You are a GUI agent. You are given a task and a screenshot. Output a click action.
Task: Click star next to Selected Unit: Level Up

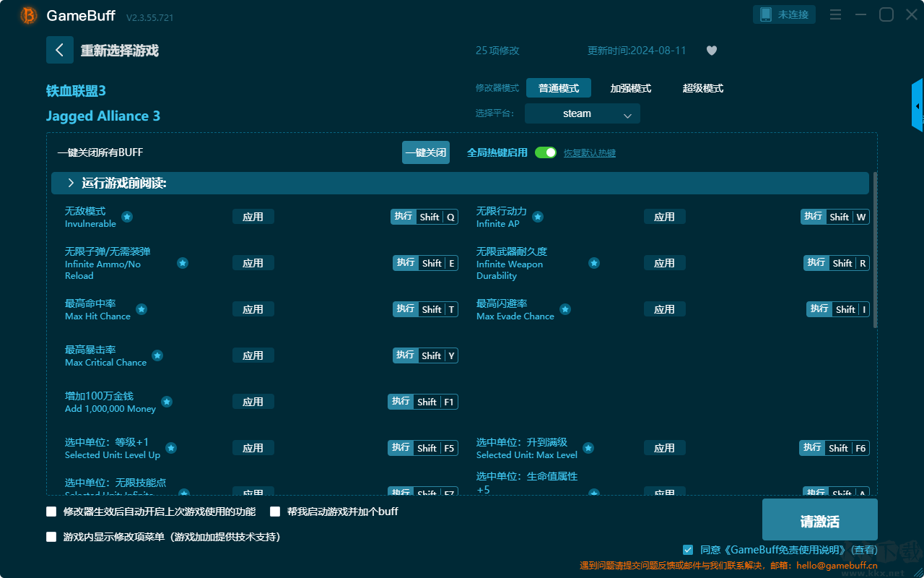[x=171, y=448]
